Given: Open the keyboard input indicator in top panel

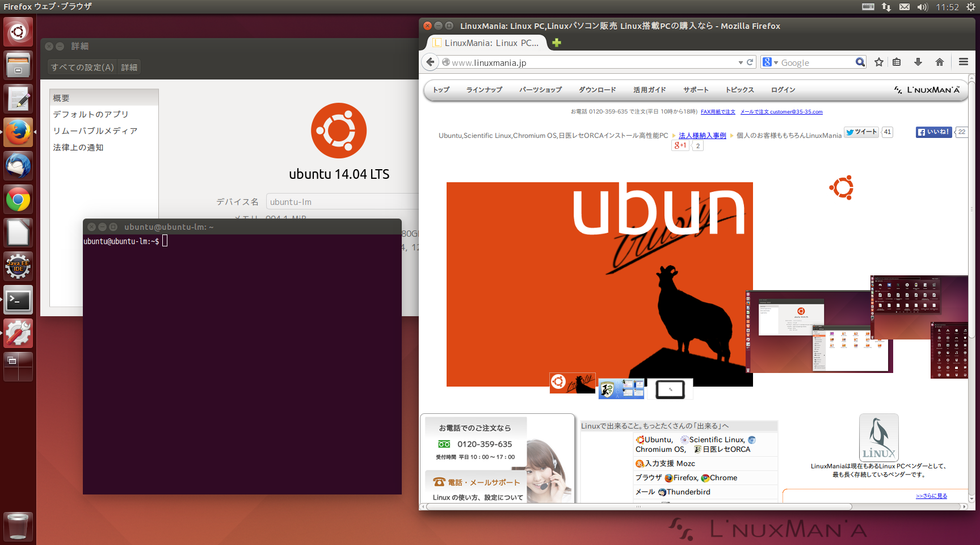Looking at the screenshot, I should [x=868, y=7].
